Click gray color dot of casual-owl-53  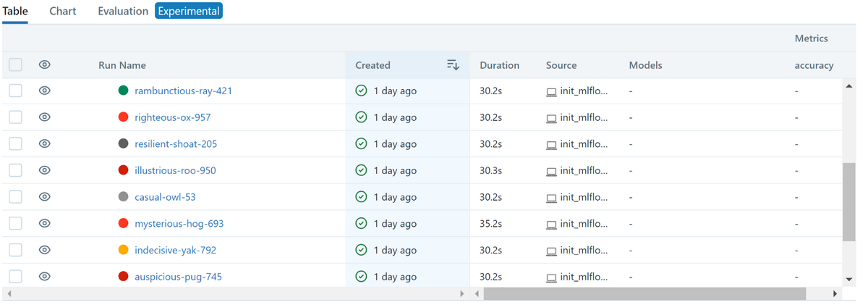pos(123,197)
